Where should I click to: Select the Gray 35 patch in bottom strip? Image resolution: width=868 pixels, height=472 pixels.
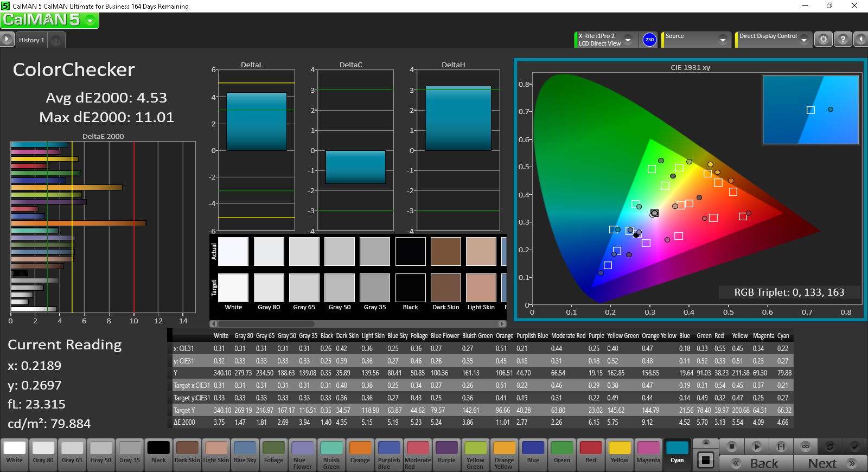(130, 454)
